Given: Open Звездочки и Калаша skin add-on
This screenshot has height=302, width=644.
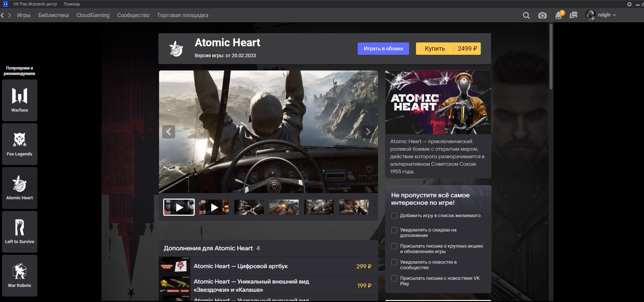Looking at the screenshot, I should coord(269,286).
